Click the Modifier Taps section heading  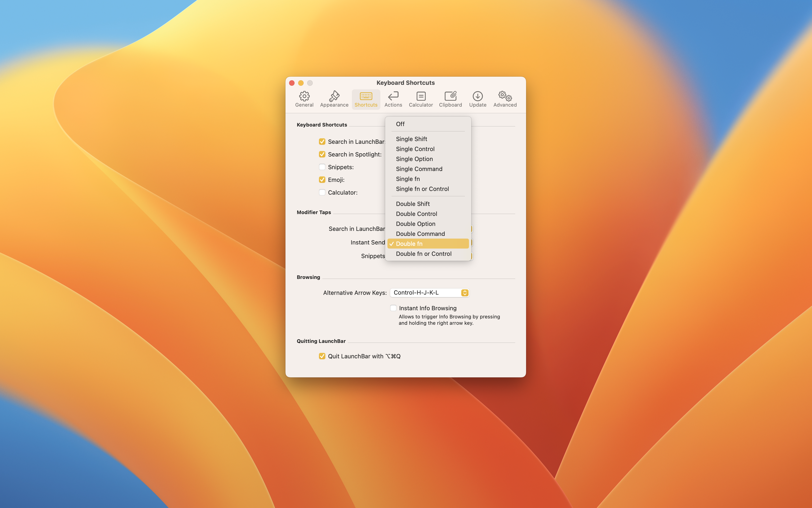pyautogui.click(x=314, y=212)
